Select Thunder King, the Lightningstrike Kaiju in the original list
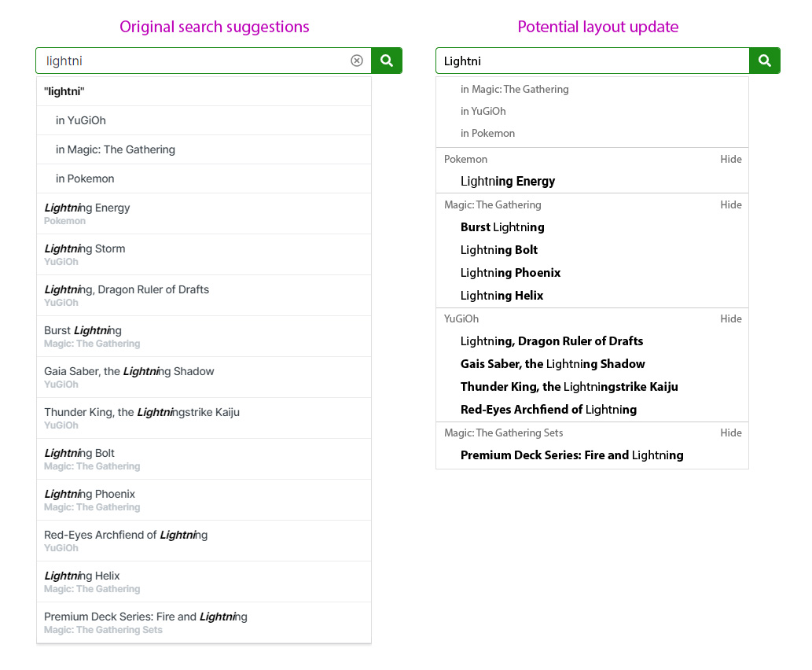Image resolution: width=812 pixels, height=670 pixels. (x=204, y=418)
